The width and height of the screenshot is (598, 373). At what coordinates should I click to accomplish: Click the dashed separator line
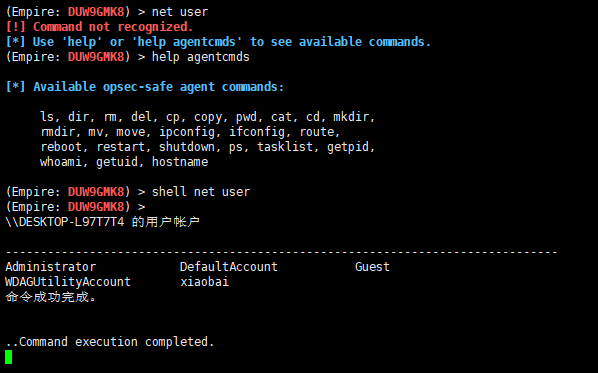281,252
